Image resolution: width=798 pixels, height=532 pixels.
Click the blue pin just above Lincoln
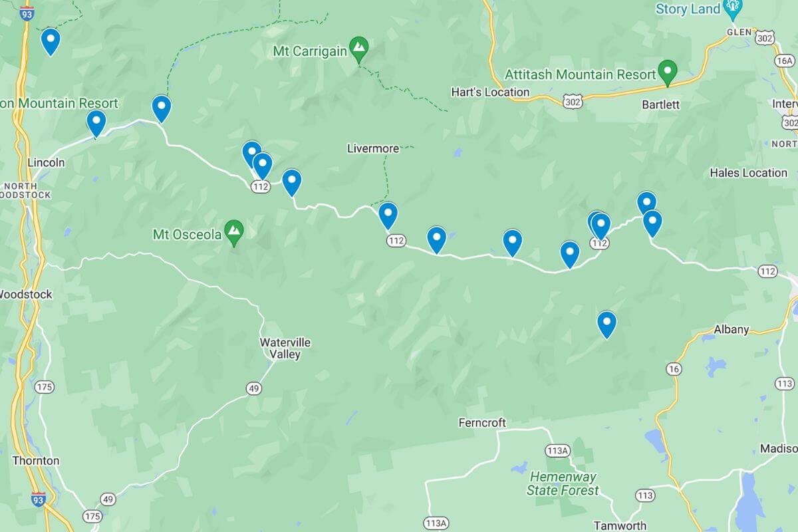[x=96, y=124]
